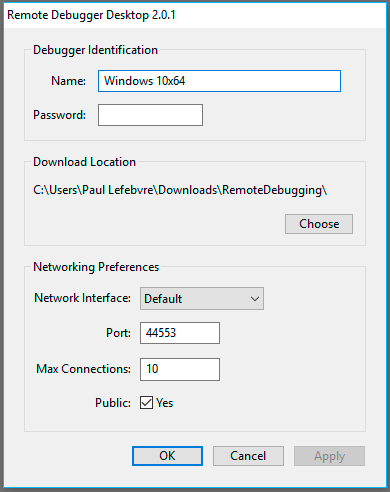Screen dimensions: 390x492
Task: Click the Port field with 44553
Action: 180,333
